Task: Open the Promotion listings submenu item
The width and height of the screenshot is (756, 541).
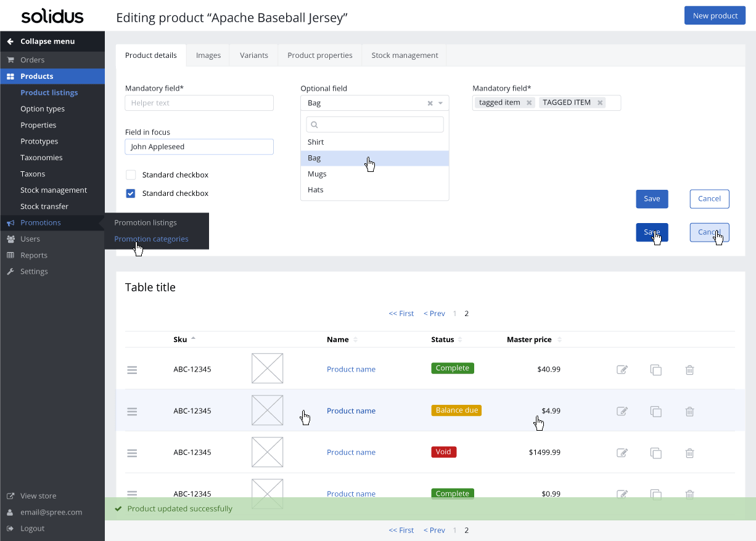Action: coord(146,222)
